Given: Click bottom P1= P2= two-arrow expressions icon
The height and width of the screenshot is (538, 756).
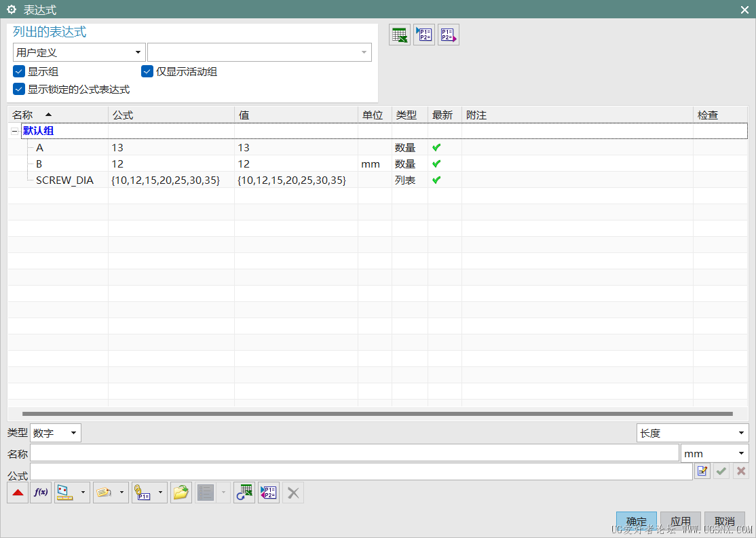Looking at the screenshot, I should tap(269, 493).
